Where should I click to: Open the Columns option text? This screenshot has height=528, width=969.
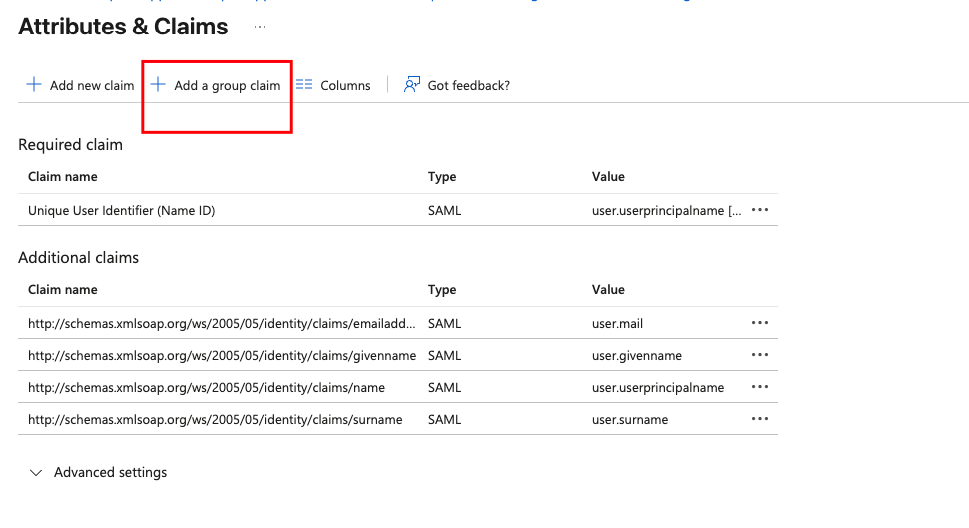point(345,86)
